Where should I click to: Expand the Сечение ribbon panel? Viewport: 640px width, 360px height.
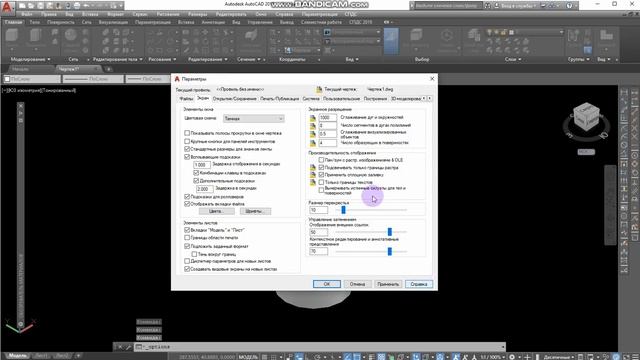pos(249,59)
